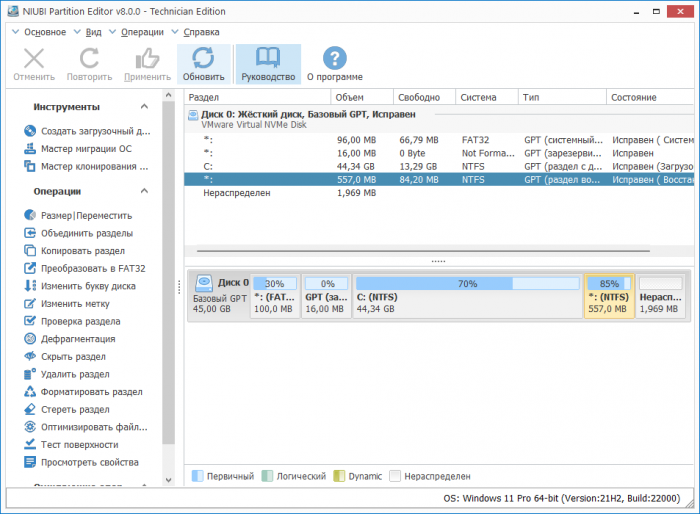This screenshot has height=514, width=700.
Task: Sort by the Тип column header
Action: point(562,97)
